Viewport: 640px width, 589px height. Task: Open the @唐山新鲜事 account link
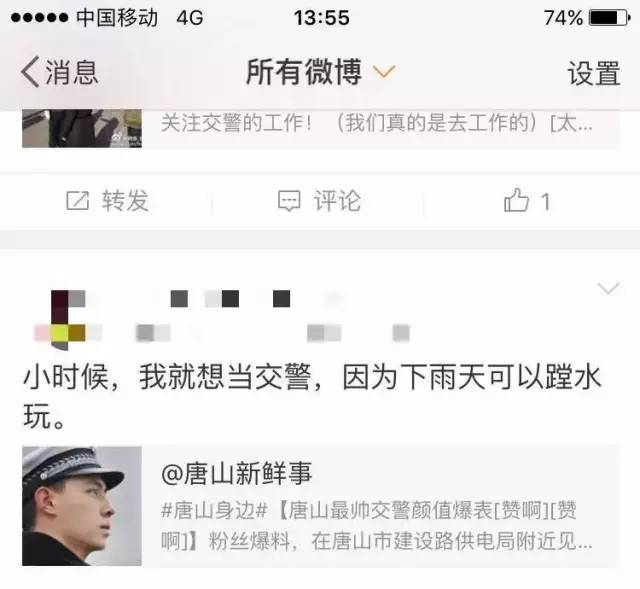237,473
